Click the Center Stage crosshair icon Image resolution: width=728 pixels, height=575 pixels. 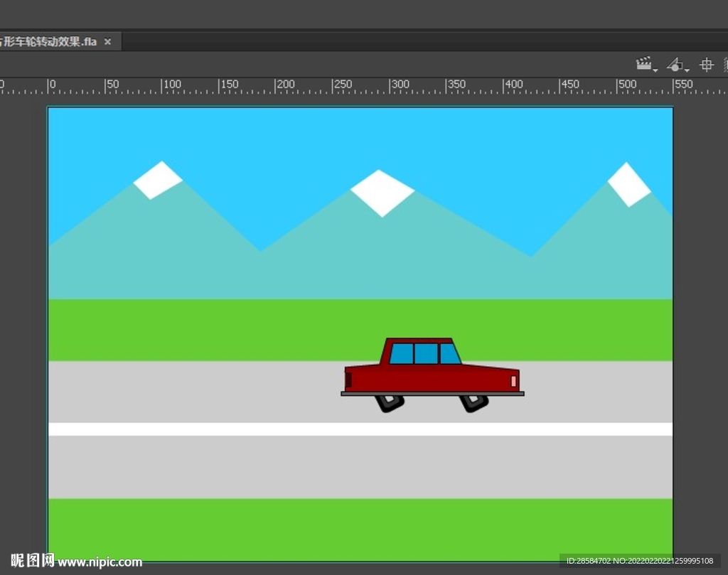coord(706,65)
